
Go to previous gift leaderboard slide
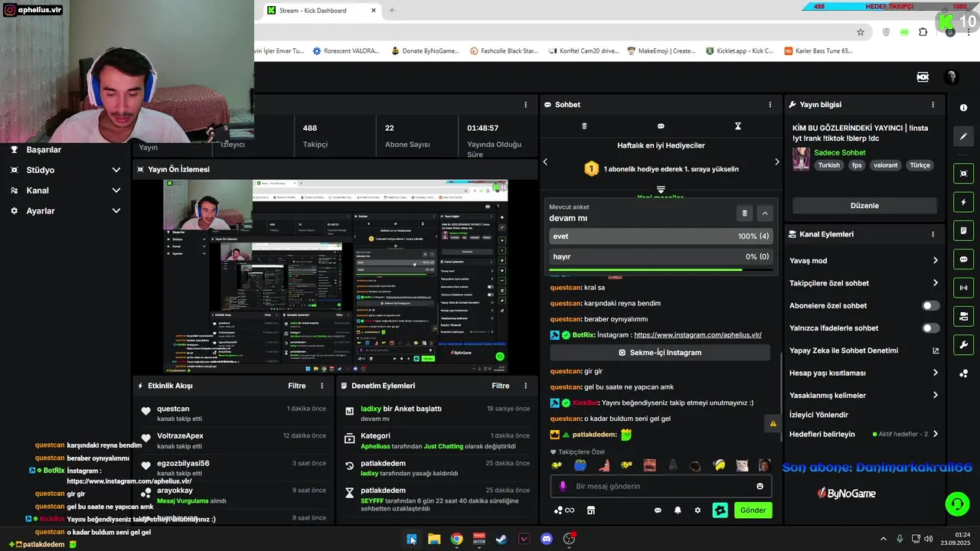[545, 161]
